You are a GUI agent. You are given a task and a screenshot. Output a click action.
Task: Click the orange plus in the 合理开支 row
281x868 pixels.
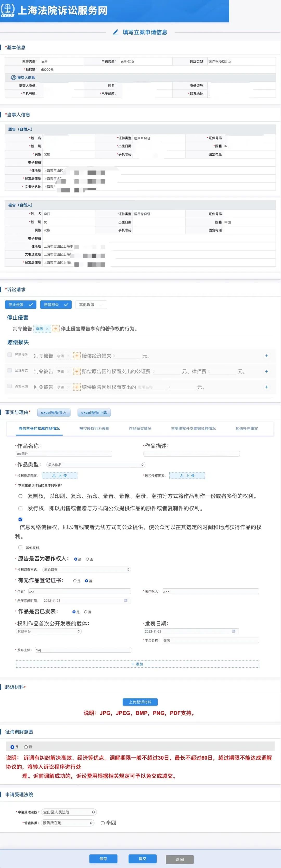pyautogui.click(x=77, y=371)
